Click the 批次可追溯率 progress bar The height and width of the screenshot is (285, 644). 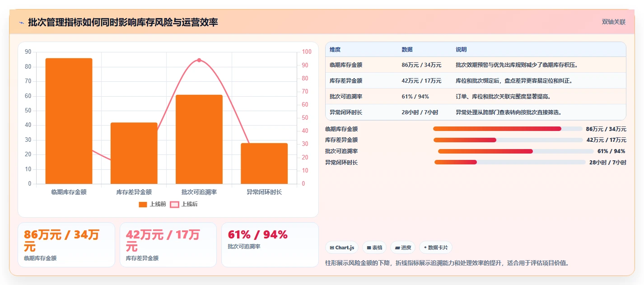(x=516, y=151)
